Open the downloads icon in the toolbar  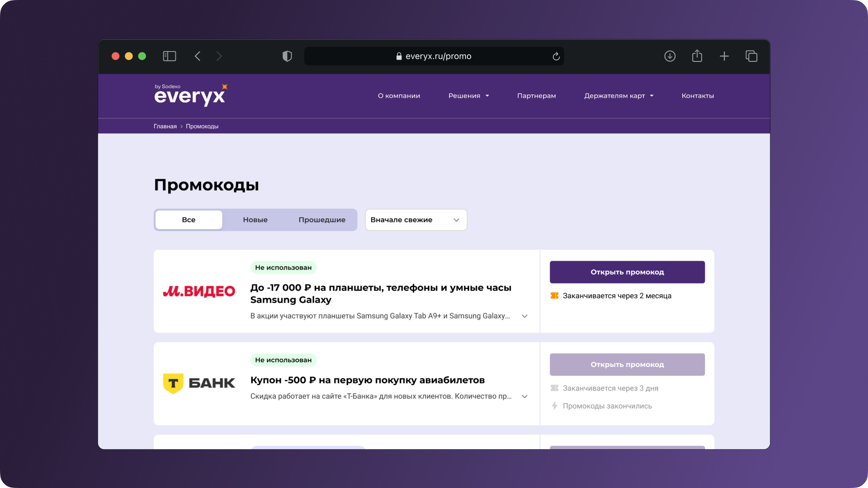tap(670, 56)
